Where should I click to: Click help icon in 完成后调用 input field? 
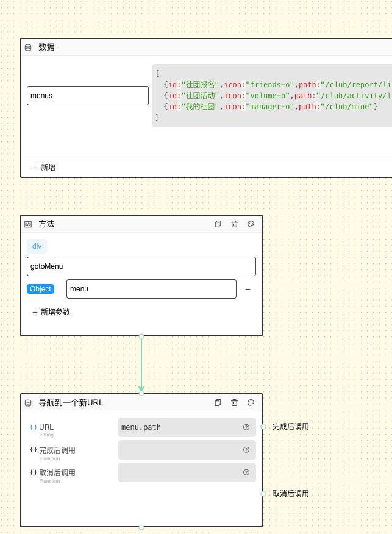coord(246,450)
